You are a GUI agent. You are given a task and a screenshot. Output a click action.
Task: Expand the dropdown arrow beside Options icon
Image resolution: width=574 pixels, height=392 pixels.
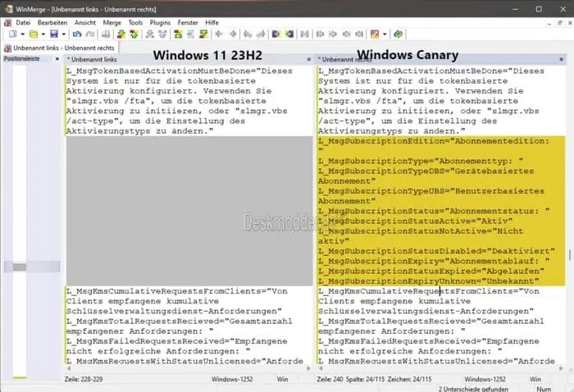pyautogui.click(x=385, y=34)
